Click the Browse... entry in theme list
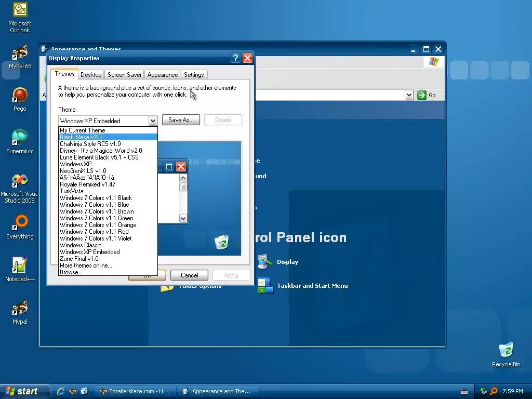Screen dimensions: 532x399 click(108, 272)
